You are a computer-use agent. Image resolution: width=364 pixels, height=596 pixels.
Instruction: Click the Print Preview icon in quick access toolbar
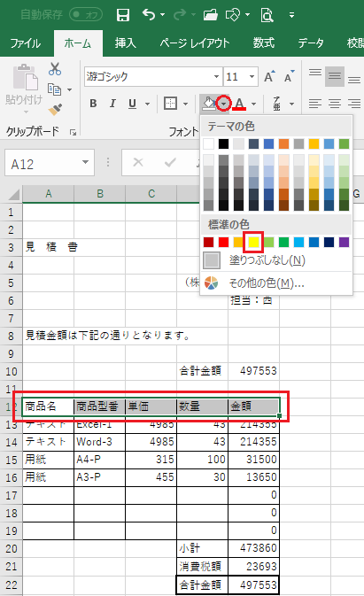[x=267, y=15]
